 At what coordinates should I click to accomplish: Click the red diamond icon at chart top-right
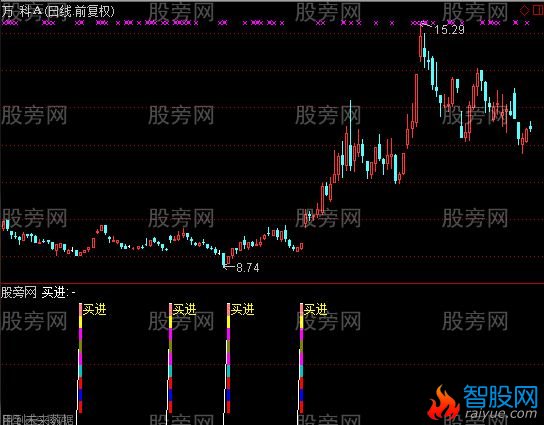click(524, 10)
